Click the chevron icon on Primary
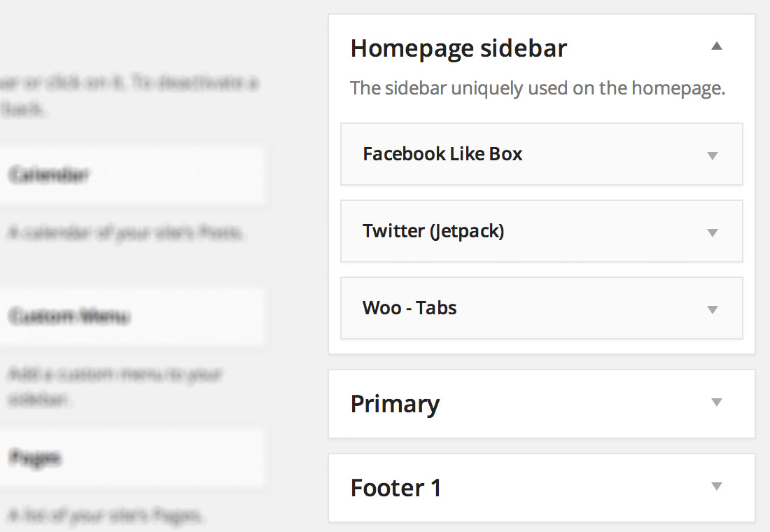Screen dimensions: 770x532 715,402
